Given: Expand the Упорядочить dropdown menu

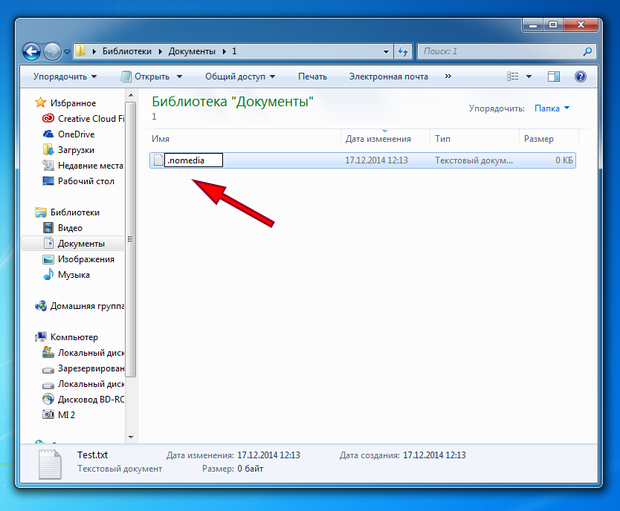Looking at the screenshot, I should click(x=65, y=76).
